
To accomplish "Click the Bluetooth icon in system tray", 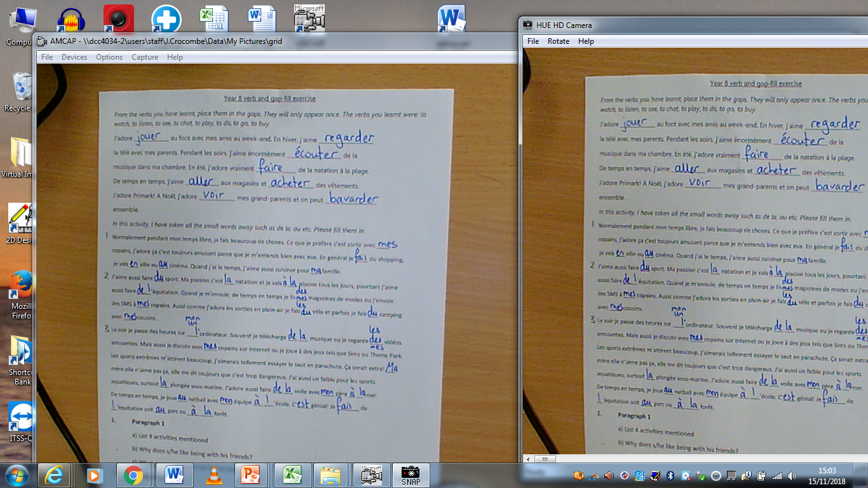I will 670,475.
